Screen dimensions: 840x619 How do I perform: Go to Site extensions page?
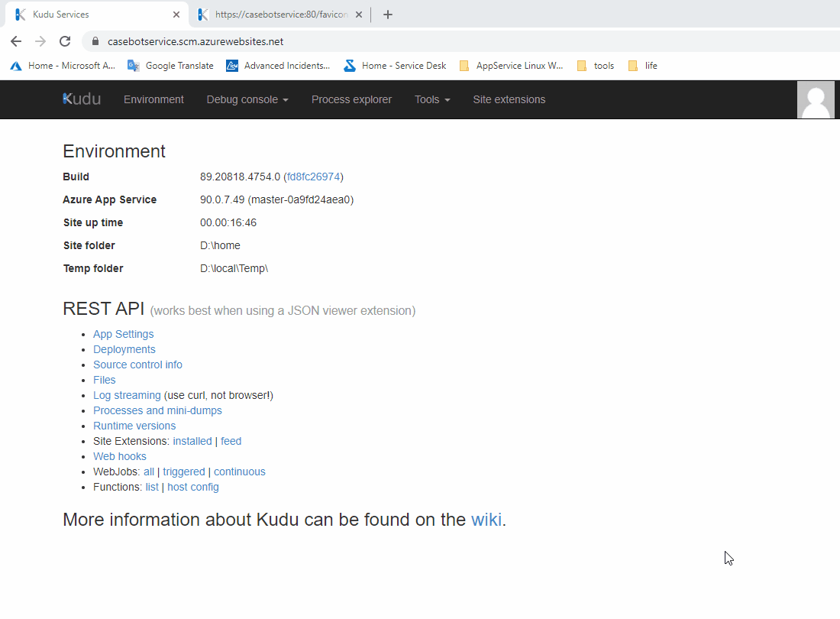(509, 99)
